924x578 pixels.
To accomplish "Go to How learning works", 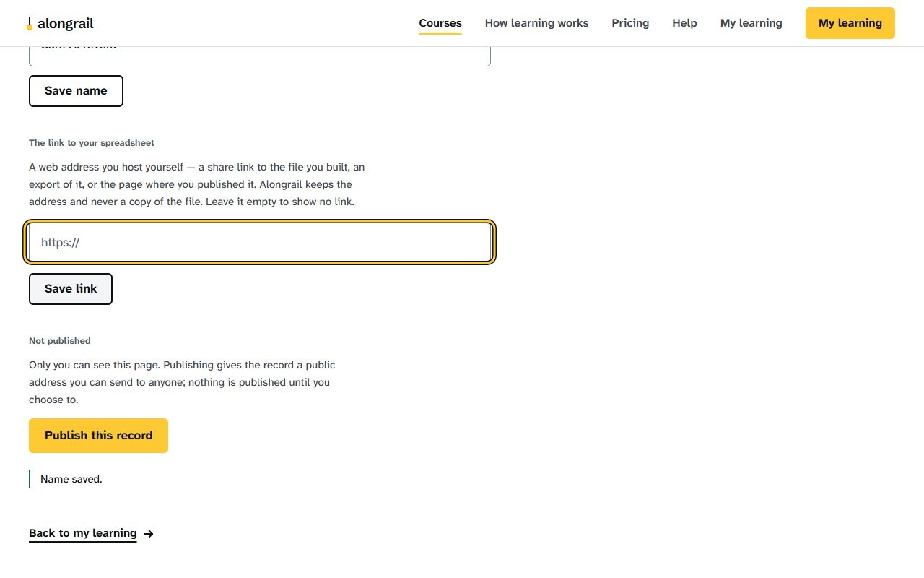I will tap(536, 23).
